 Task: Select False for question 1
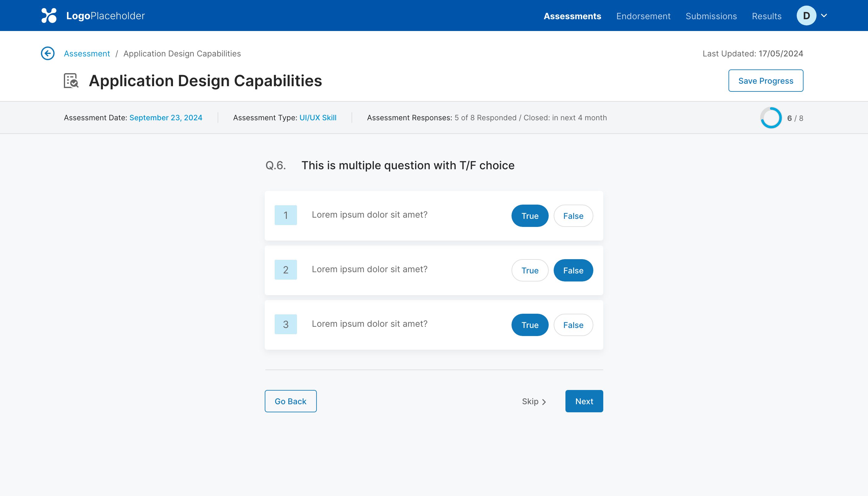573,216
